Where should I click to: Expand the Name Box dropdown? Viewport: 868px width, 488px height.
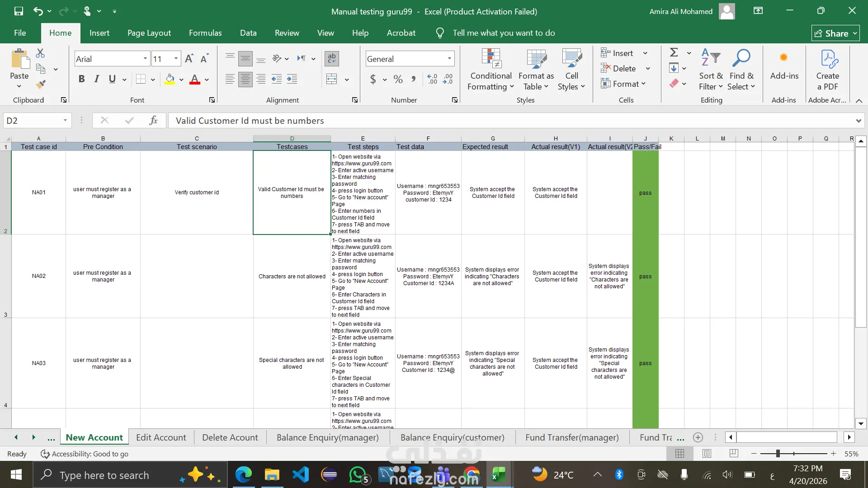click(x=65, y=121)
